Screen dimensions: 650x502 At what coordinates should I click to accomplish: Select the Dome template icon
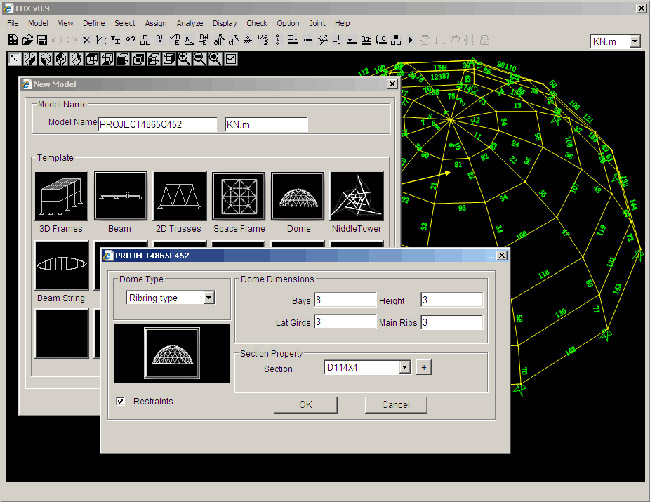tap(297, 196)
